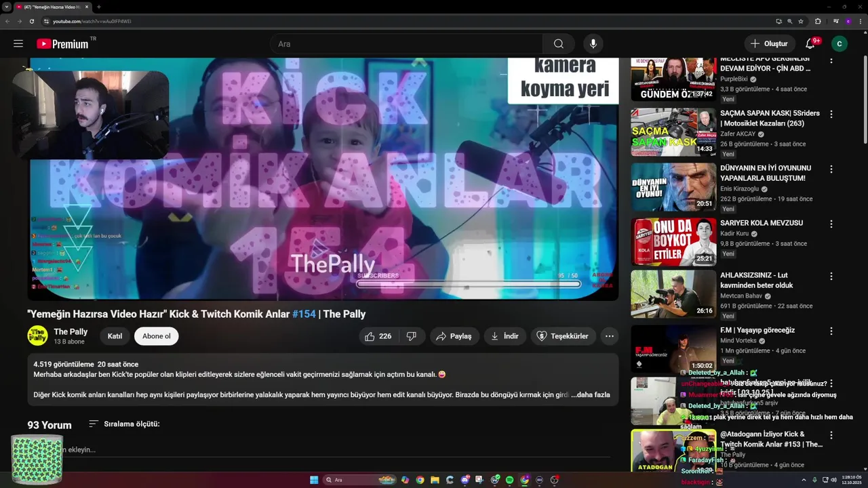Open SARIYER KOLA MEVZUSU thumbnail
The height and width of the screenshot is (488, 868).
tap(673, 241)
